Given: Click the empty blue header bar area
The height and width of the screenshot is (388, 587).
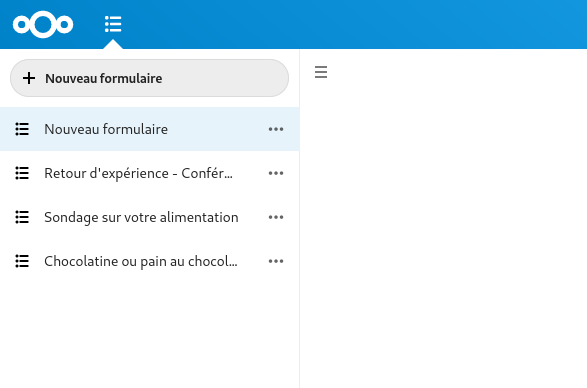Looking at the screenshot, I should click(x=356, y=24).
